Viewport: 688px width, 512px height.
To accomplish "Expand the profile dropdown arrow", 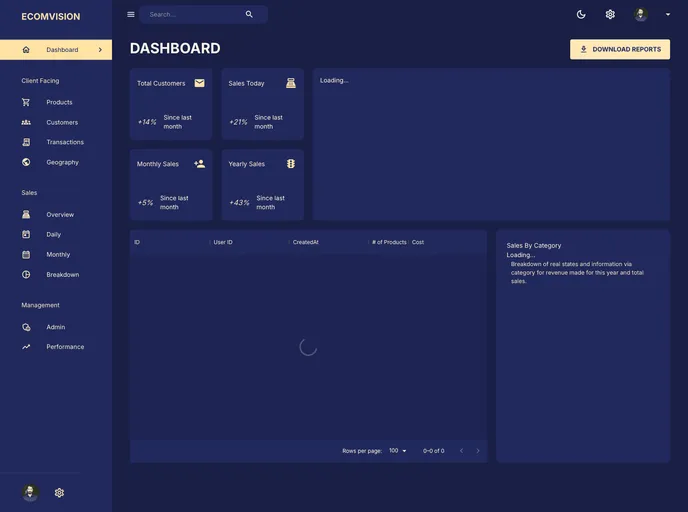I will point(668,14).
